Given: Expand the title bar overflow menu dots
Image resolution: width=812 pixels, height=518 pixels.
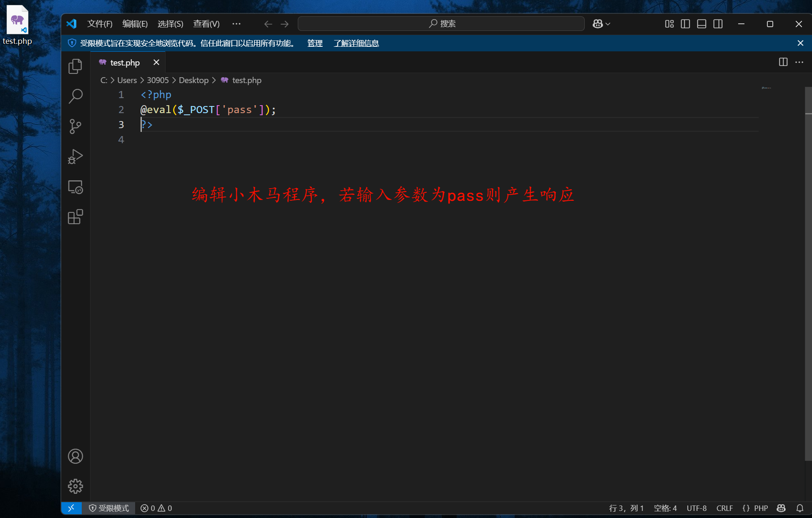Looking at the screenshot, I should (236, 24).
